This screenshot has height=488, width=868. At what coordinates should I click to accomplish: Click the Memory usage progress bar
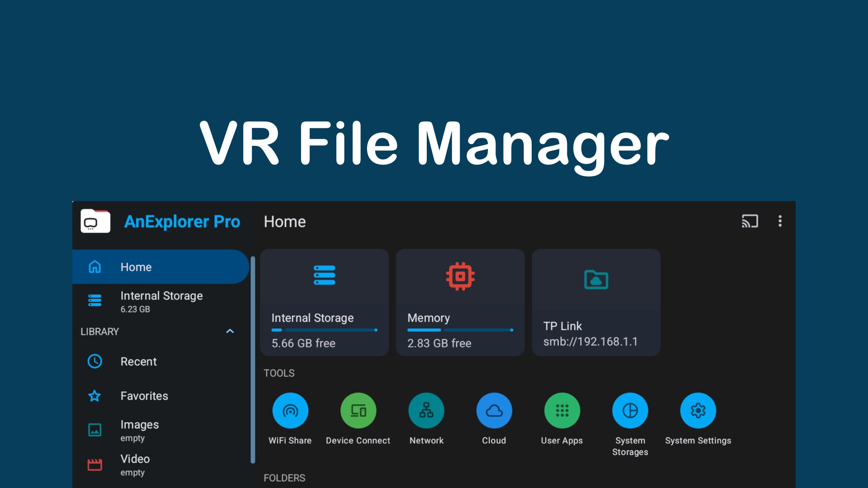pyautogui.click(x=460, y=330)
